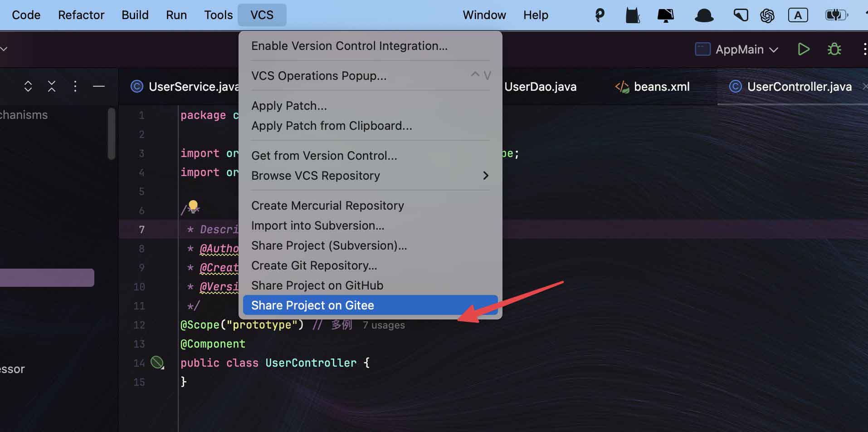Open the Refactor menu
This screenshot has width=868, height=432.
(81, 15)
